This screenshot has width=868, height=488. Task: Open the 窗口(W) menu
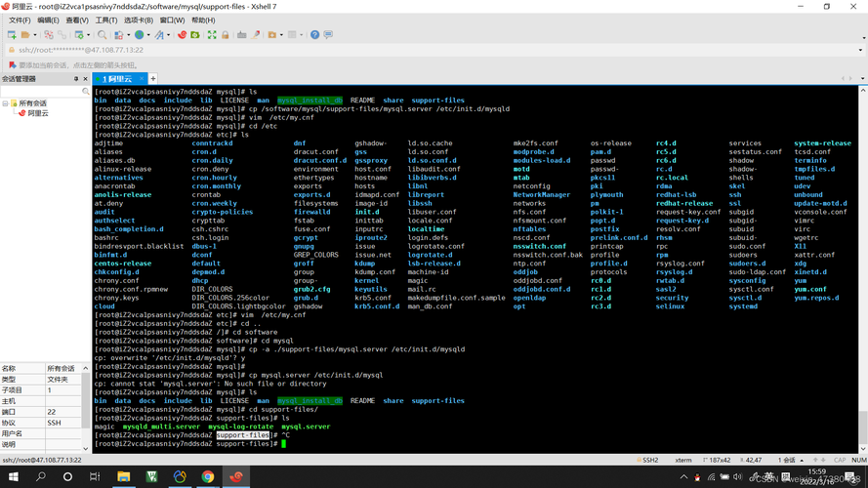click(172, 20)
